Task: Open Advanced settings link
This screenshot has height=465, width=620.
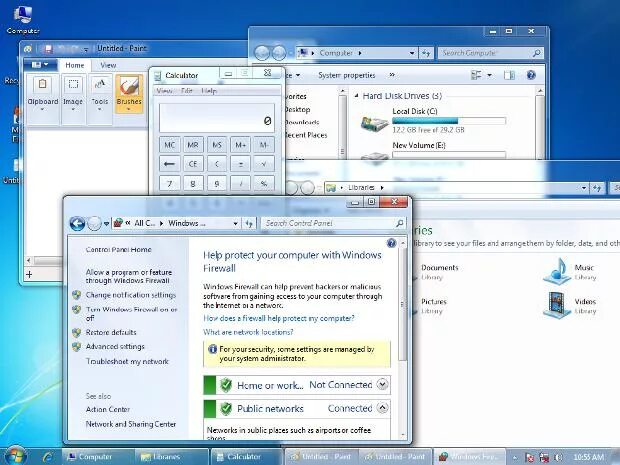Action: pos(115,346)
